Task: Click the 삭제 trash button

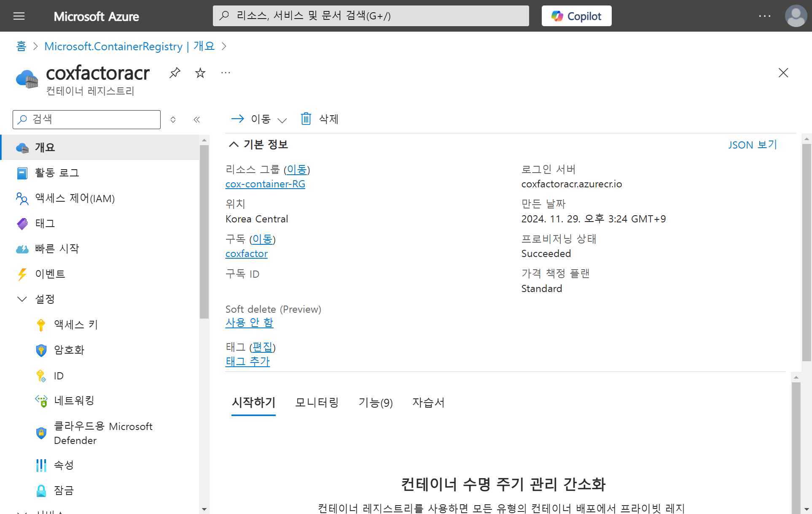Action: [x=320, y=119]
